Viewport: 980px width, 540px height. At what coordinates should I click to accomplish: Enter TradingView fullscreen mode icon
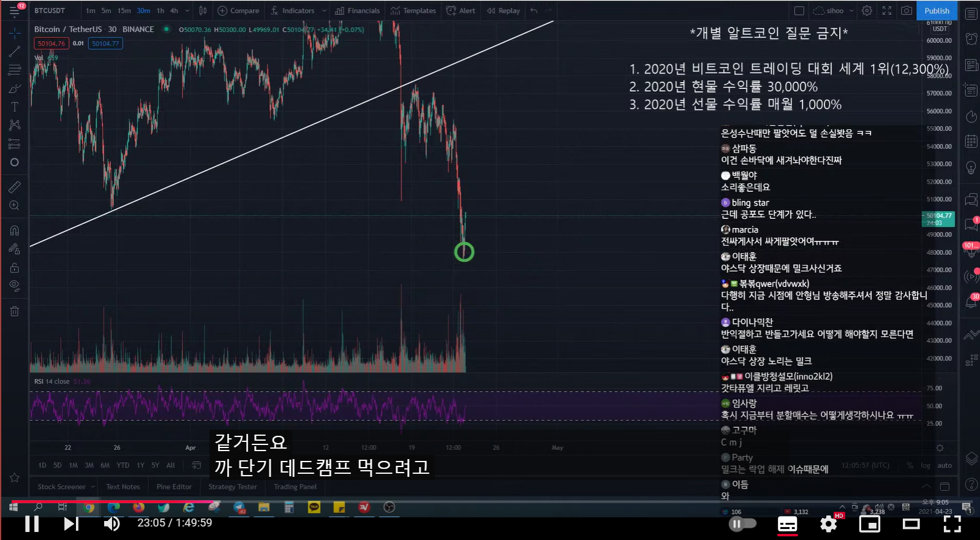click(x=887, y=10)
